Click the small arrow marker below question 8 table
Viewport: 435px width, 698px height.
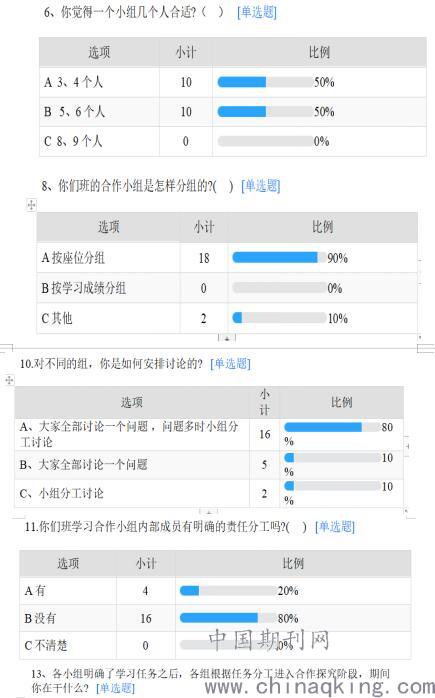[227, 338]
